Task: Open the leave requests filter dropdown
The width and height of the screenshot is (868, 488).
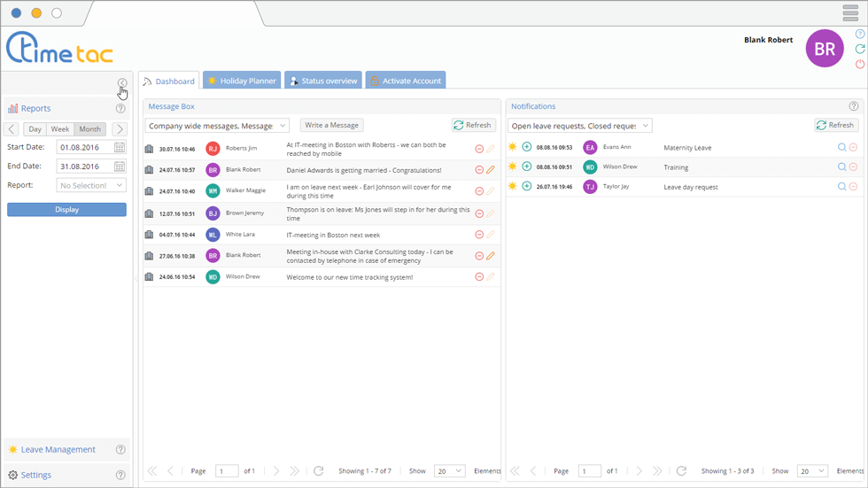Action: point(579,126)
